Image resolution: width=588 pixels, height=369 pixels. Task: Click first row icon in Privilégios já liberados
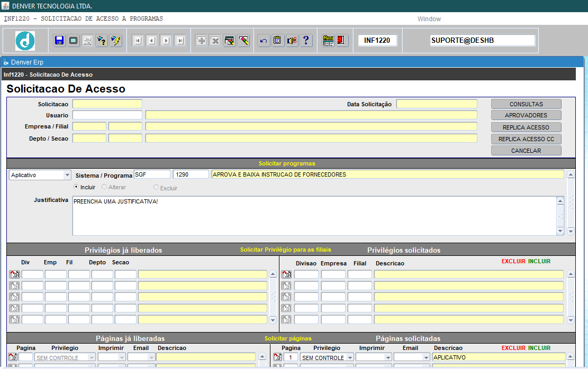coord(14,274)
